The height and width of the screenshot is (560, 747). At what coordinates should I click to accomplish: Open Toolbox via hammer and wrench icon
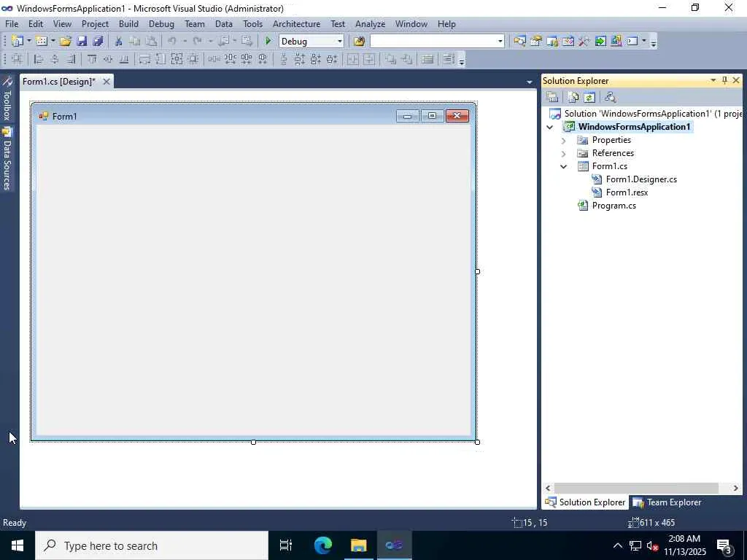pyautogui.click(x=584, y=41)
